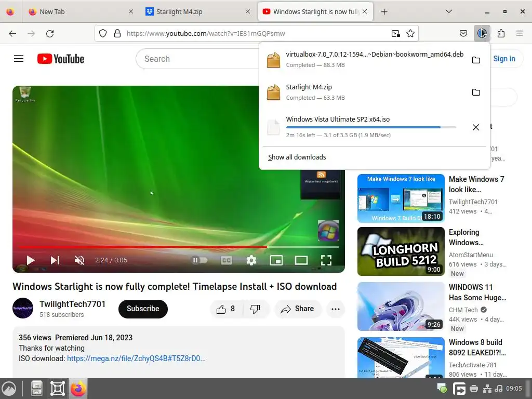Dislike this video with the thumbs down
Viewport: 532px width, 399px height.
tap(255, 309)
